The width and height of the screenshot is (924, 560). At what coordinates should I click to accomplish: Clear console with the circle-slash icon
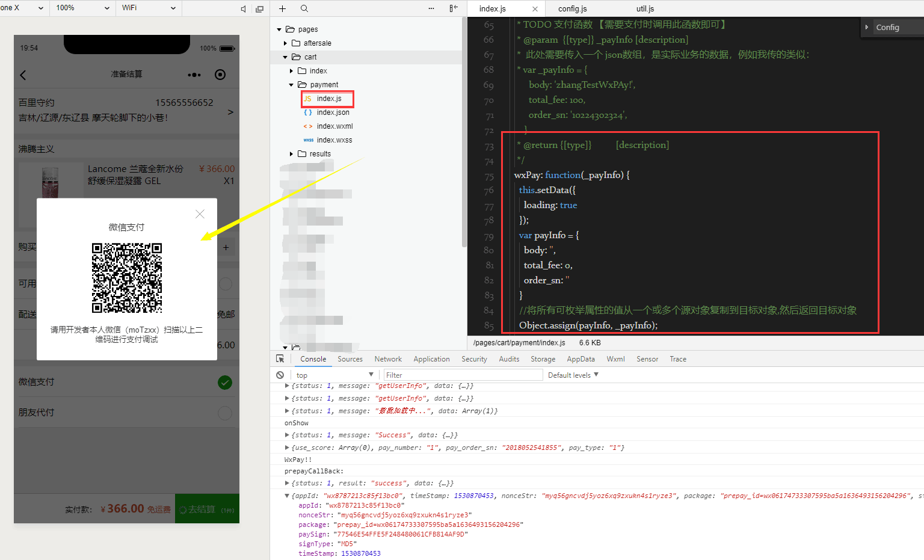pos(280,375)
